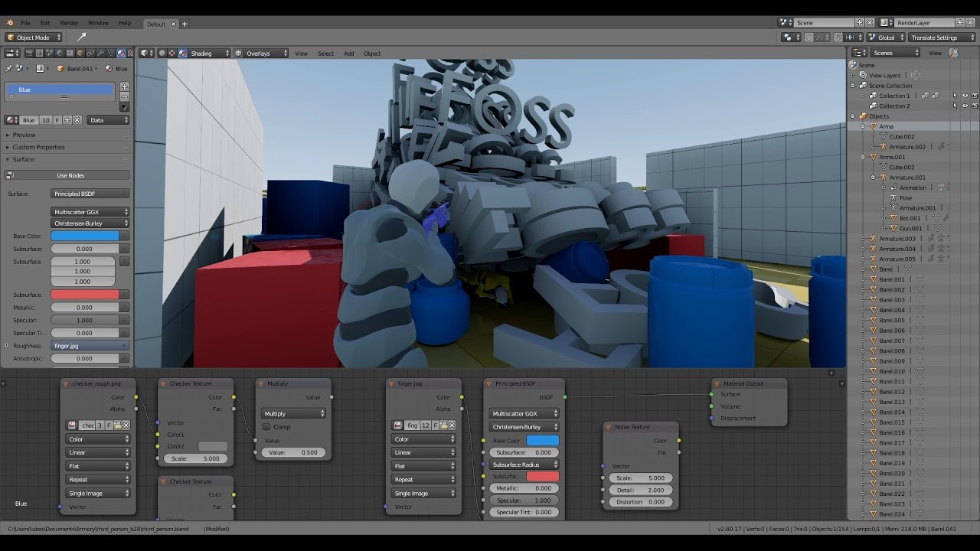Open the Render menu

(69, 23)
